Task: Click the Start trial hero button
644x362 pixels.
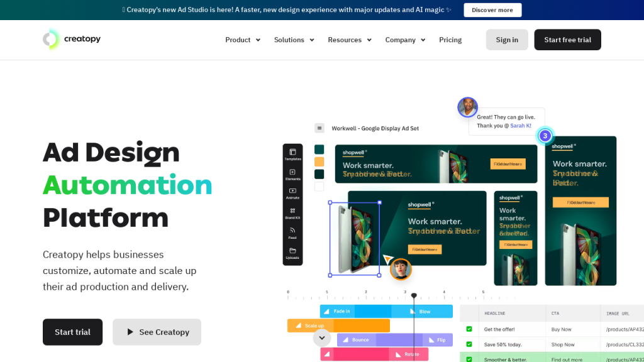Action: pos(73,332)
